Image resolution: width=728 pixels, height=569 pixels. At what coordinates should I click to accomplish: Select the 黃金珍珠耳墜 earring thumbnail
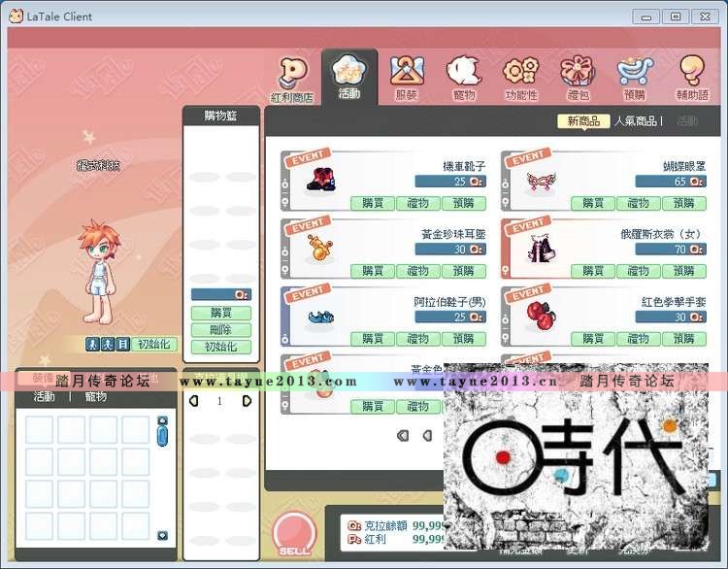click(320, 247)
